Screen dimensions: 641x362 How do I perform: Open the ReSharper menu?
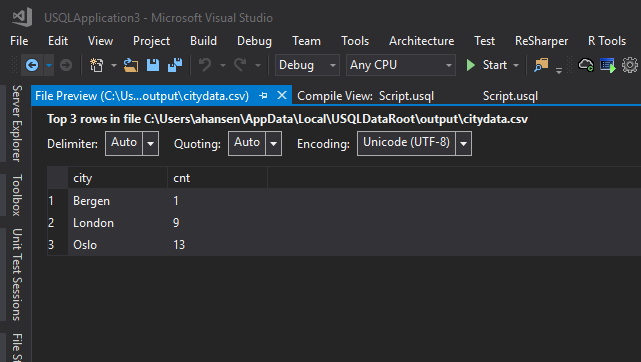(x=541, y=41)
